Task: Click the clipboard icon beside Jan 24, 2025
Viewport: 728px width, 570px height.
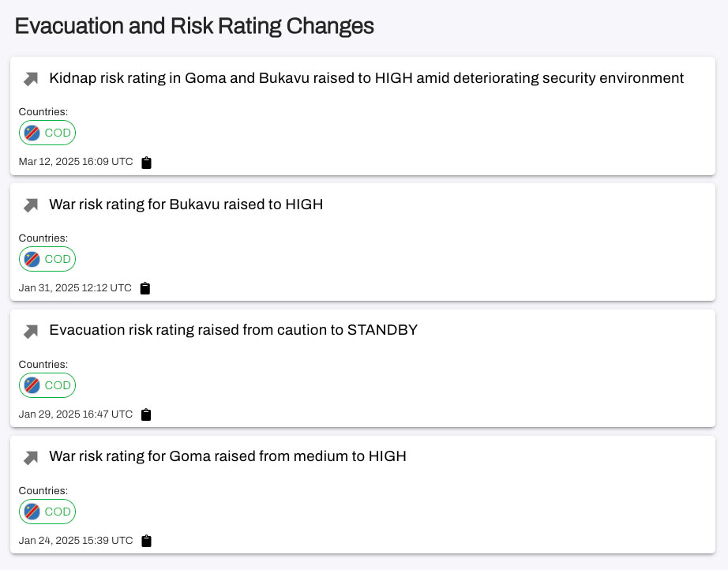Action: tap(146, 541)
